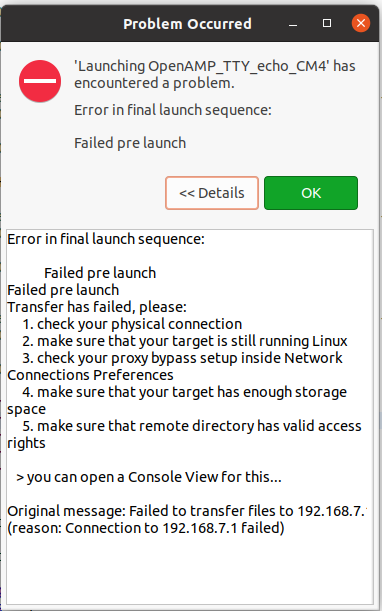Click the 'you can open a Console View' line
The height and width of the screenshot is (611, 382).
[149, 477]
